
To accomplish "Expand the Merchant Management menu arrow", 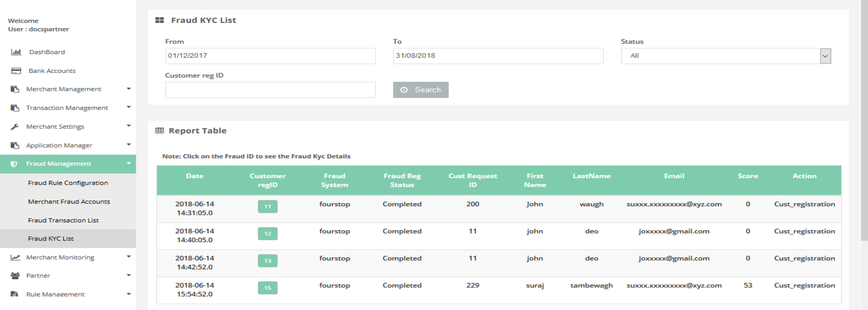I will 129,89.
